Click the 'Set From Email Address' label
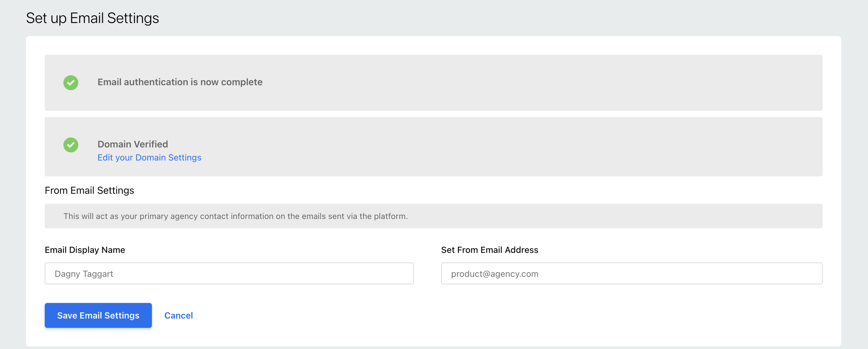Screen dimensions: 868x349 click(490, 250)
